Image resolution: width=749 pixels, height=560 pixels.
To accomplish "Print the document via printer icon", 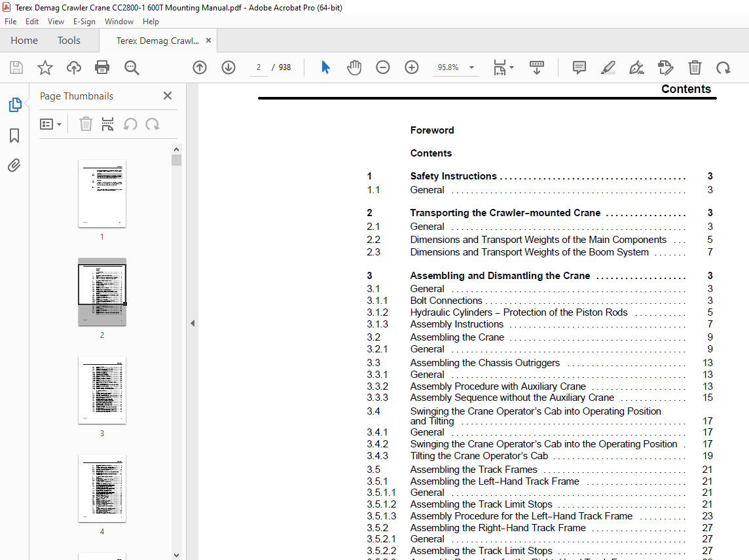I will click(x=102, y=67).
